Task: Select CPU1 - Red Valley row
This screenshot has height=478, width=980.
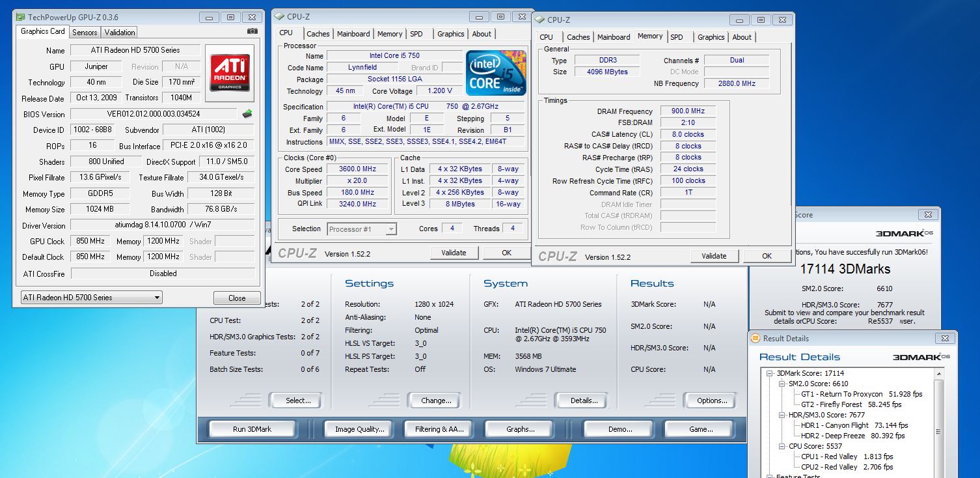Action: 847,457
